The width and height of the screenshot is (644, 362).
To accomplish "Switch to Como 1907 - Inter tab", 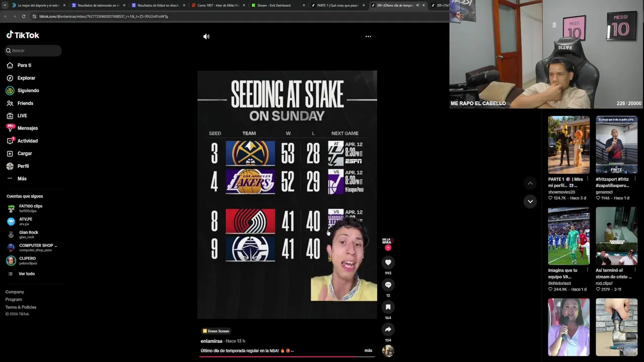I will 218,5.
